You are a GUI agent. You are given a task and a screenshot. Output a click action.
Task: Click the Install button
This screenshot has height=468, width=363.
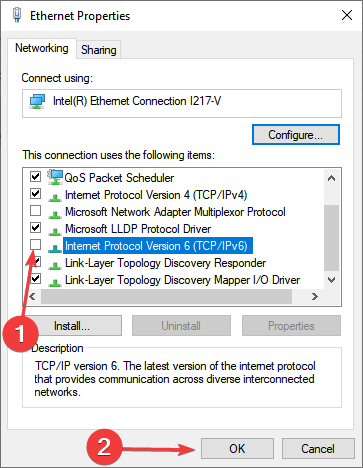(x=72, y=326)
